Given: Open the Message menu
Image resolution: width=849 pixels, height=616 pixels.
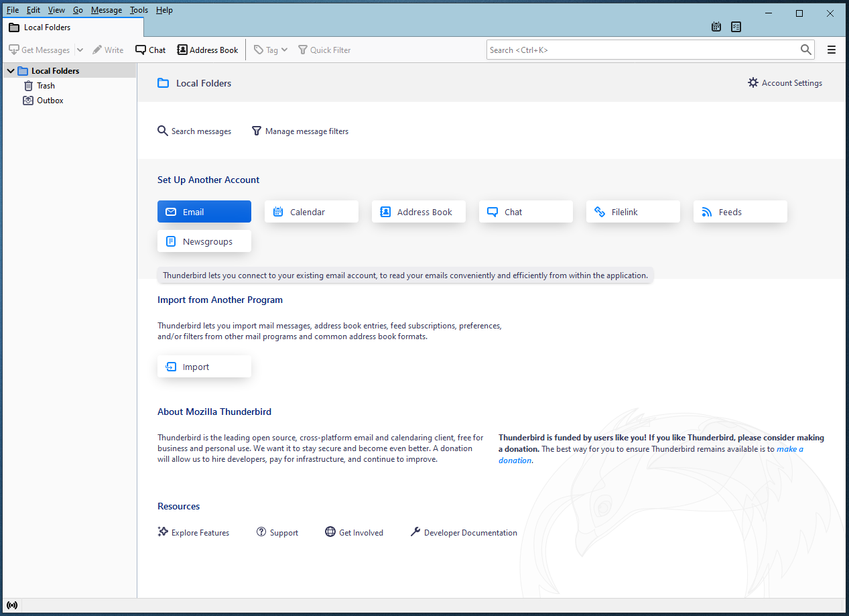Looking at the screenshot, I should (106, 10).
